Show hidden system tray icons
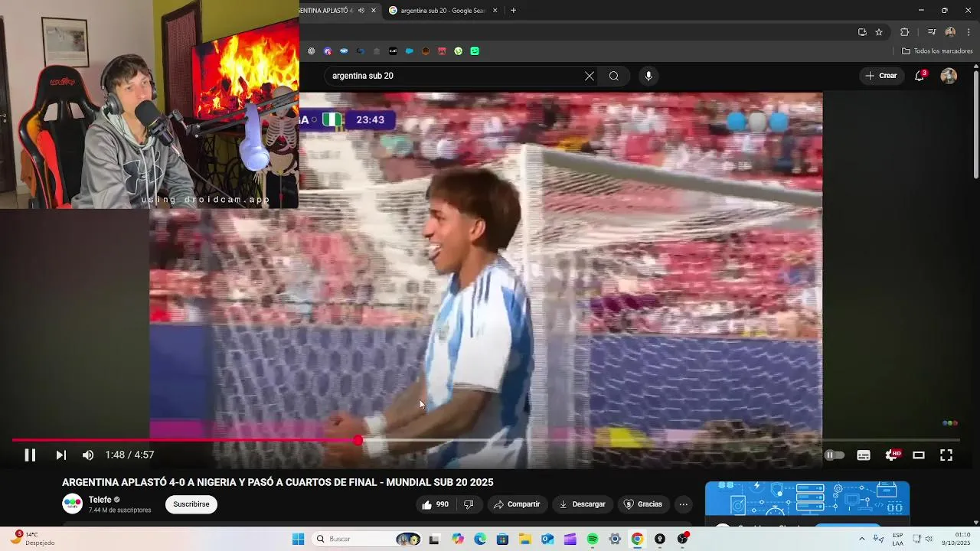Screen dimensions: 980x551 pos(861,539)
